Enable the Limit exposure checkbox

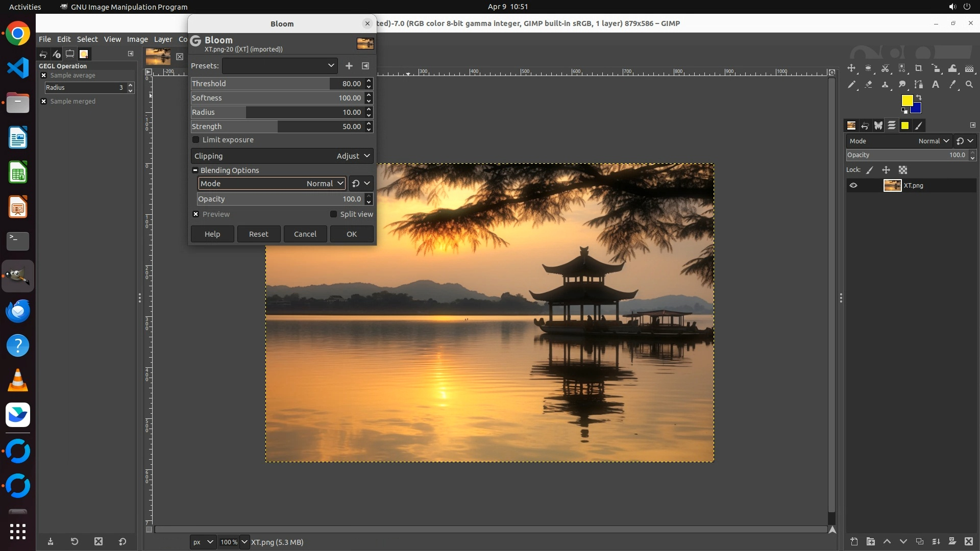196,140
